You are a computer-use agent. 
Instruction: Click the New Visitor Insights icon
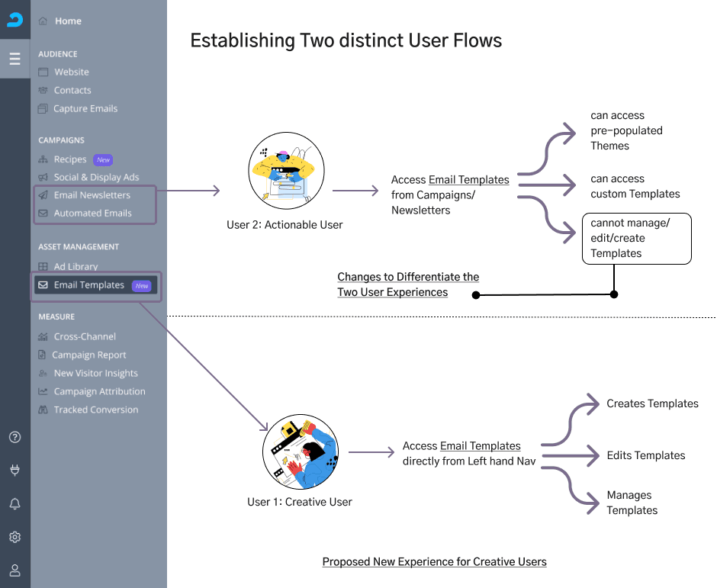43,373
